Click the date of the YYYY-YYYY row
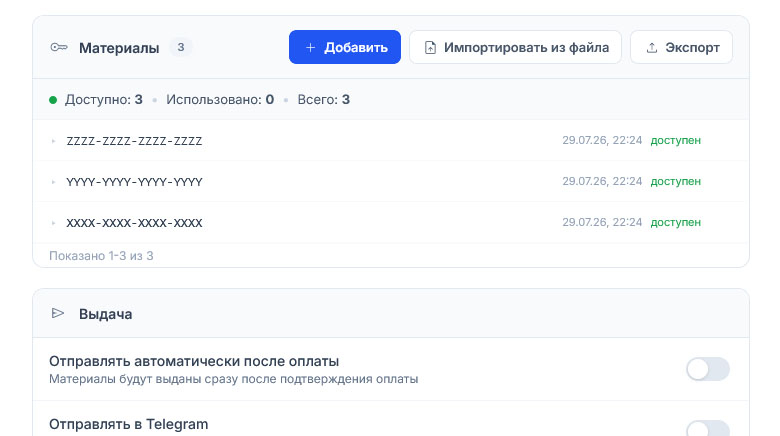The width and height of the screenshot is (780, 436). point(602,181)
